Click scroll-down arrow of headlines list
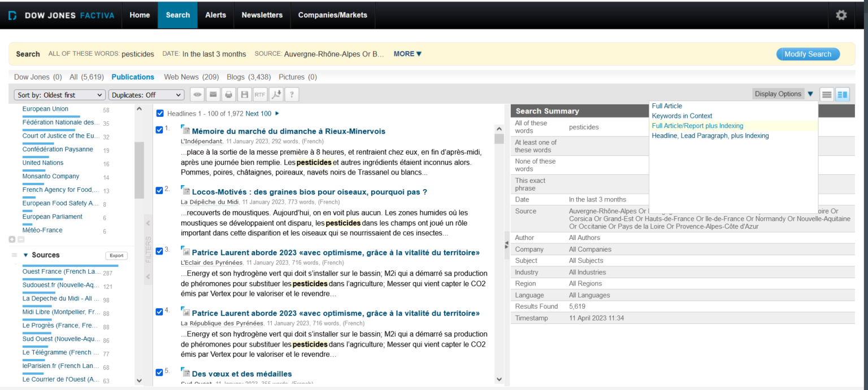 click(499, 379)
